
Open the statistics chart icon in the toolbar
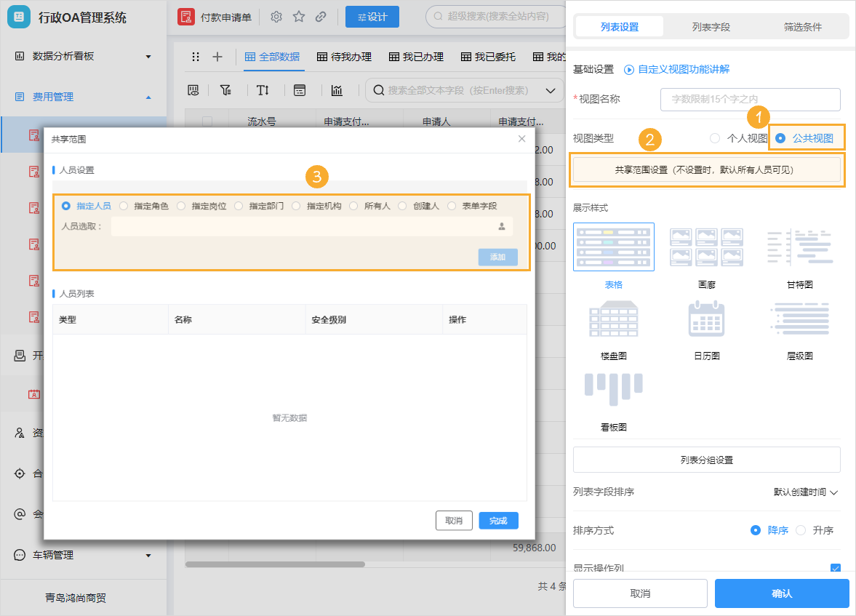[337, 90]
